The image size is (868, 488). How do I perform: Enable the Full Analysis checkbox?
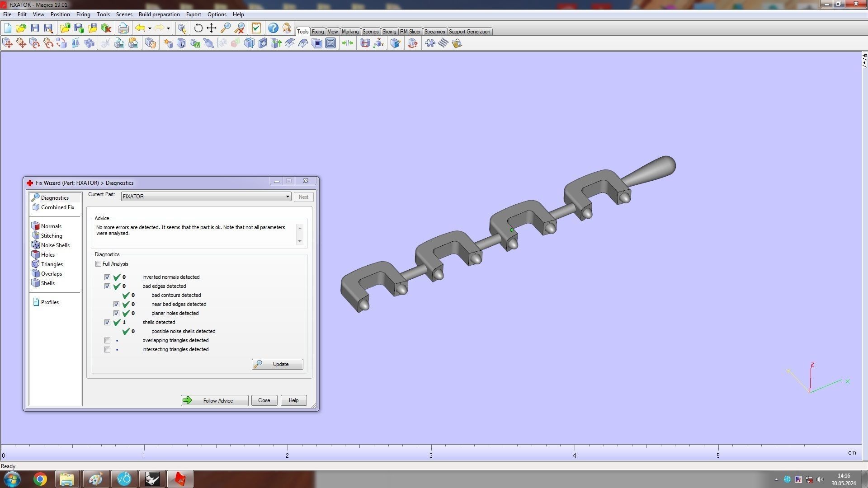pyautogui.click(x=98, y=264)
